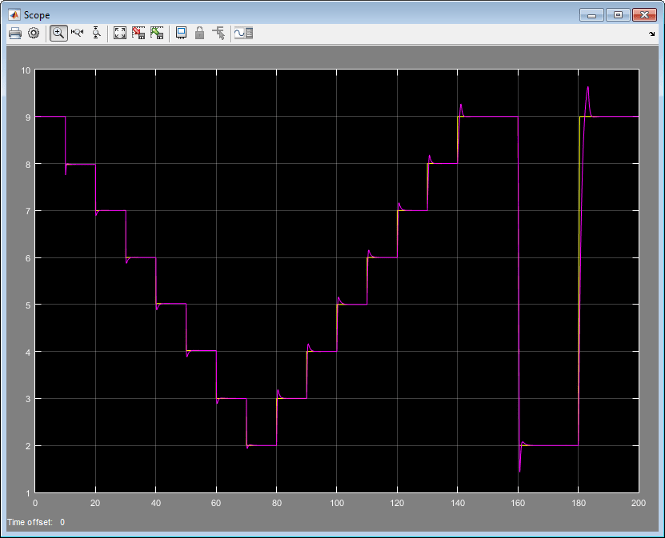Click the undershoot dip just after time 160

(x=520, y=471)
